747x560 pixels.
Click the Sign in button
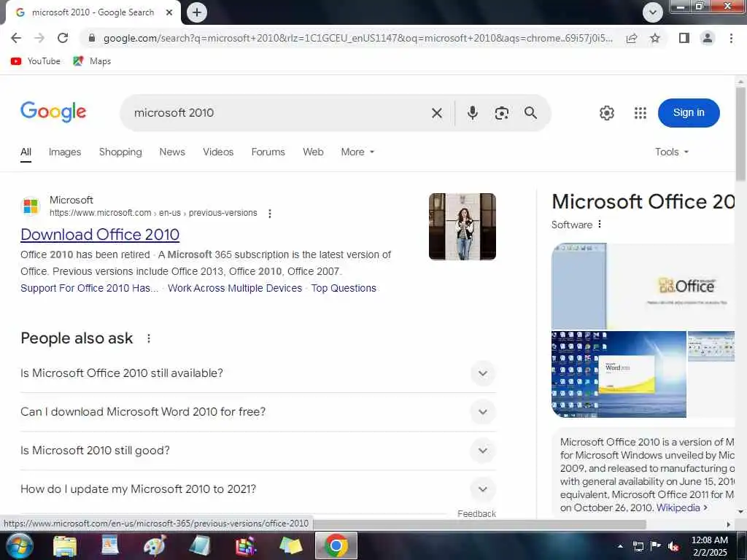[x=689, y=113]
